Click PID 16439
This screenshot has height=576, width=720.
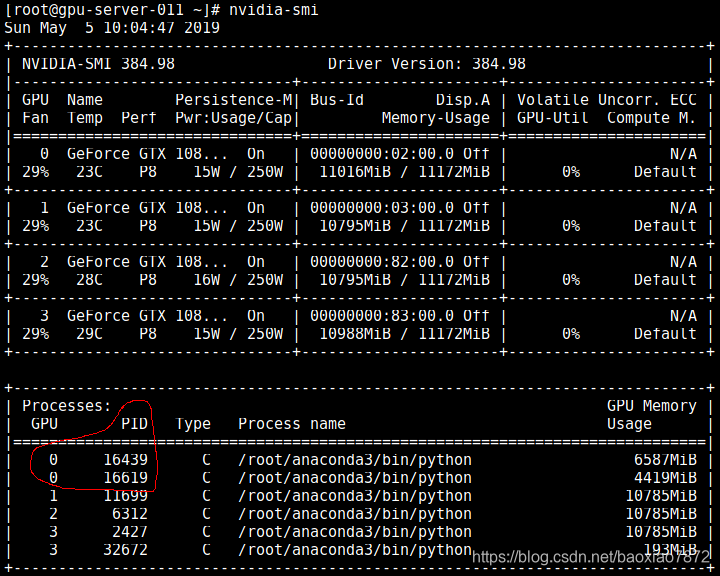coord(125,460)
